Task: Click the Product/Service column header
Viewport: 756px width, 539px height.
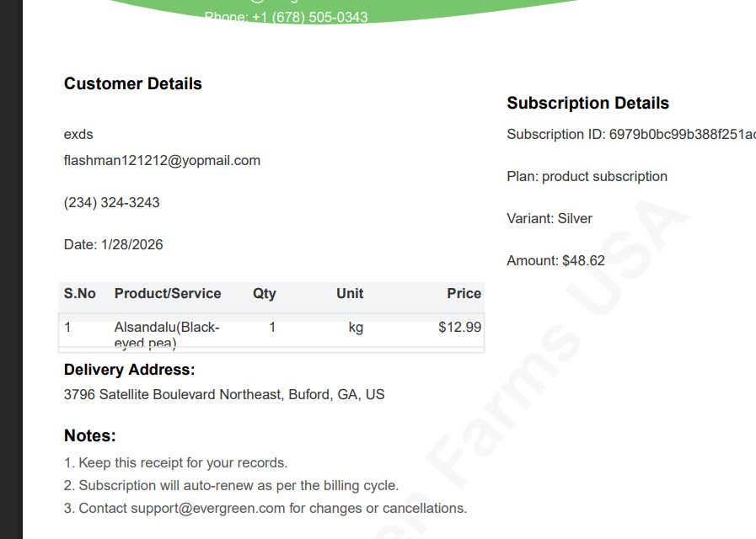Action: tap(168, 293)
